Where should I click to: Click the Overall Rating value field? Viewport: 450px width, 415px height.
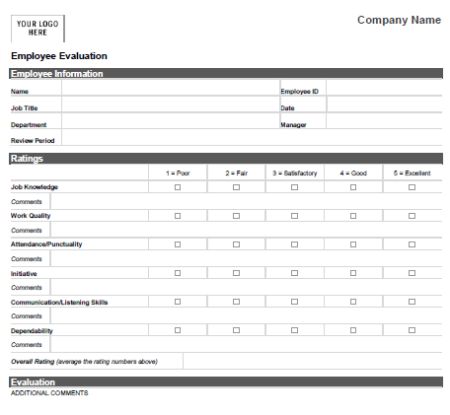click(x=313, y=361)
